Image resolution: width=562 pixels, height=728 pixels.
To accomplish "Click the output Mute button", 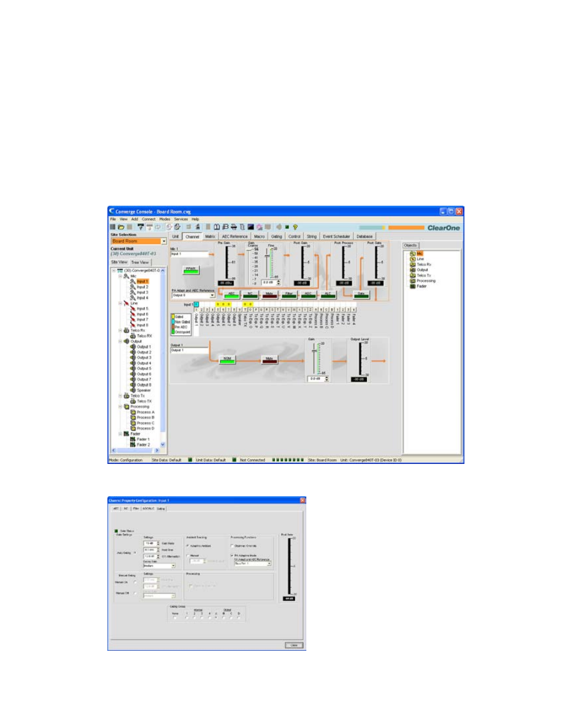I will pos(269,359).
